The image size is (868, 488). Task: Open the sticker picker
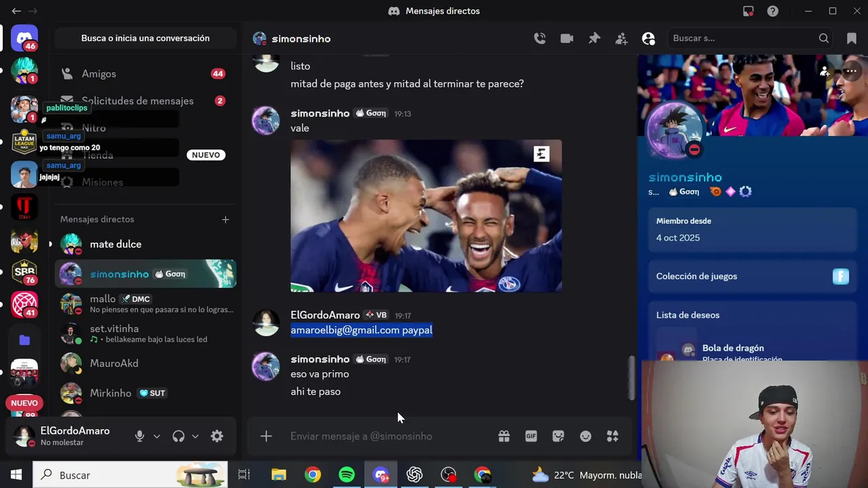pyautogui.click(x=558, y=436)
